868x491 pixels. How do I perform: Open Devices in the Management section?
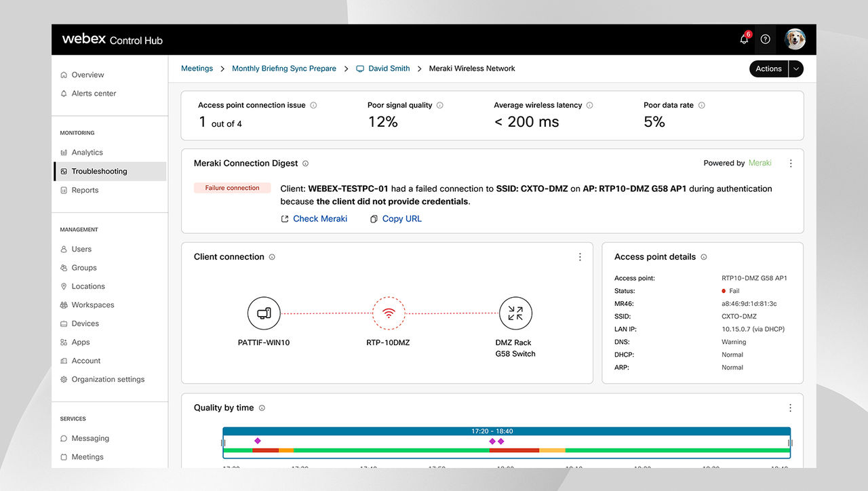(85, 324)
